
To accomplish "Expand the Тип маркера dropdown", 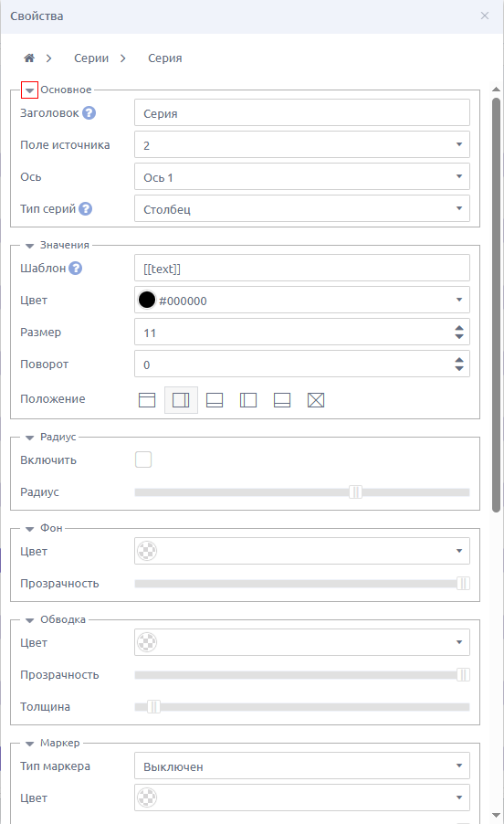I will click(x=302, y=766).
